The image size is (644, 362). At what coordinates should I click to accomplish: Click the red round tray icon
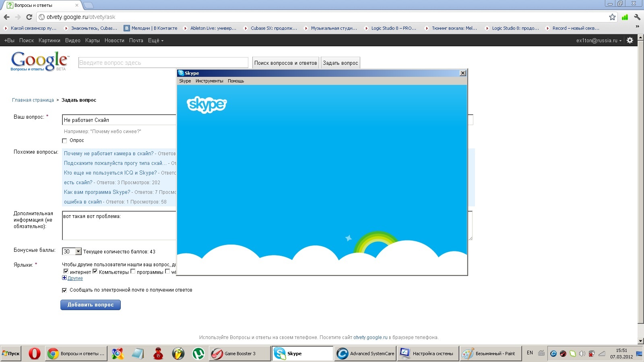tap(563, 354)
